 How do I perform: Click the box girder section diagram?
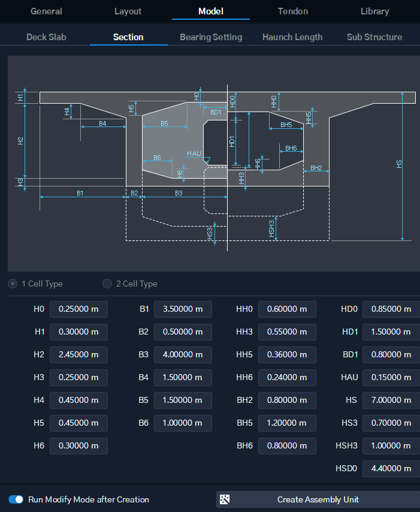[214, 164]
